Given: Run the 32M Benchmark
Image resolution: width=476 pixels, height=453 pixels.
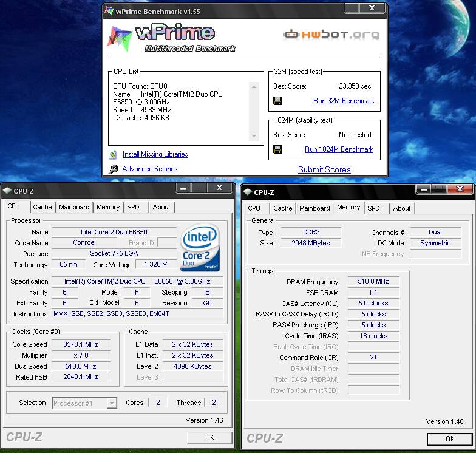Looking at the screenshot, I should [x=344, y=101].
